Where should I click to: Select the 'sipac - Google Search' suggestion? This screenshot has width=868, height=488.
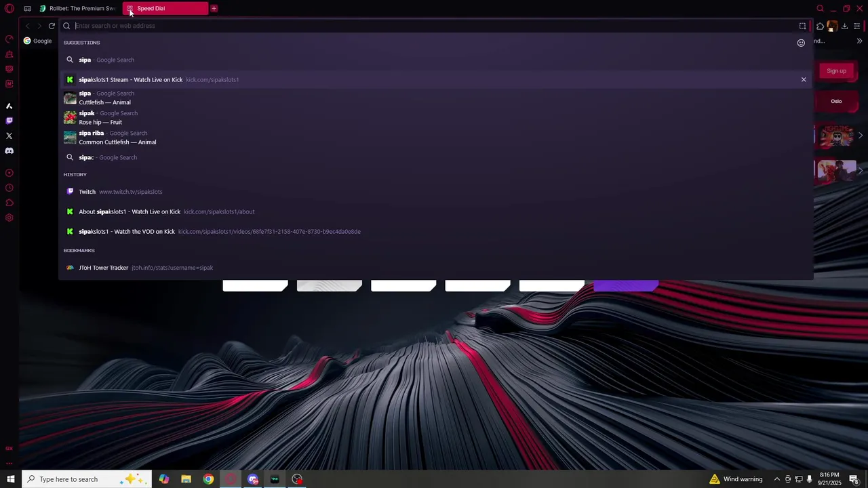point(435,157)
